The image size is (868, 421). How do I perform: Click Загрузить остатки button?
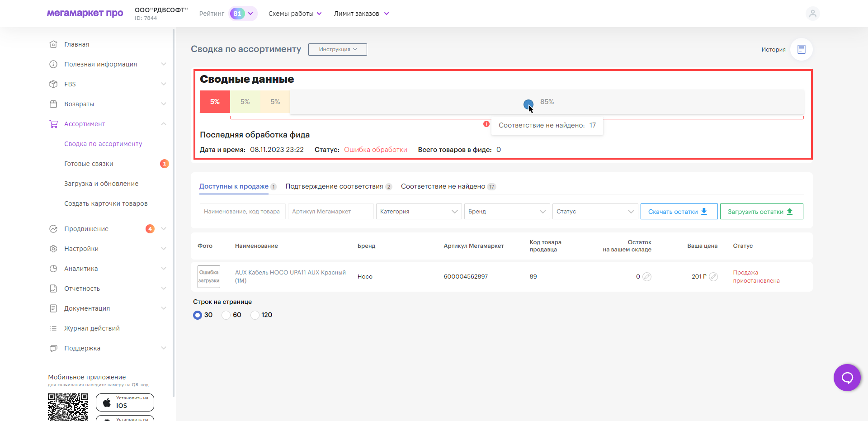pyautogui.click(x=761, y=212)
